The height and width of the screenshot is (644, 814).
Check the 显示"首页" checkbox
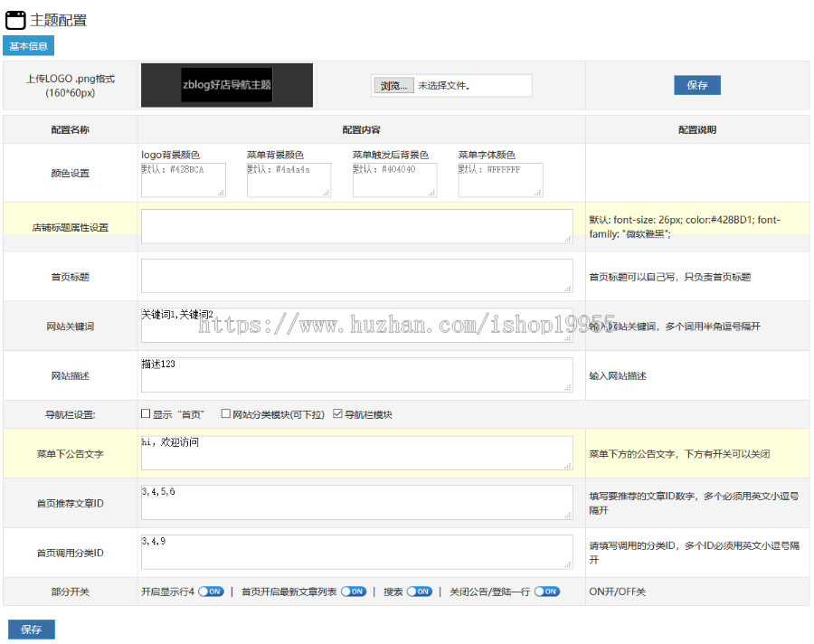146,413
